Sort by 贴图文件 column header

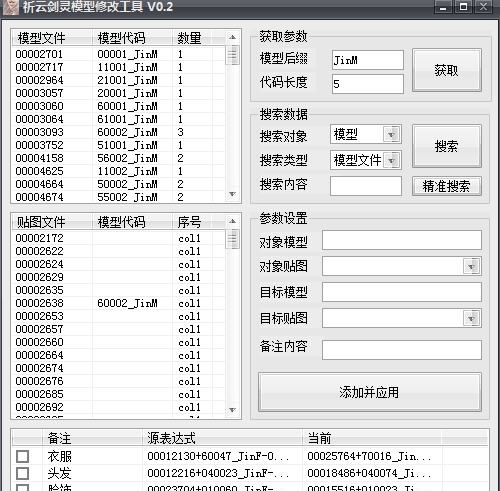pyautogui.click(x=52, y=222)
